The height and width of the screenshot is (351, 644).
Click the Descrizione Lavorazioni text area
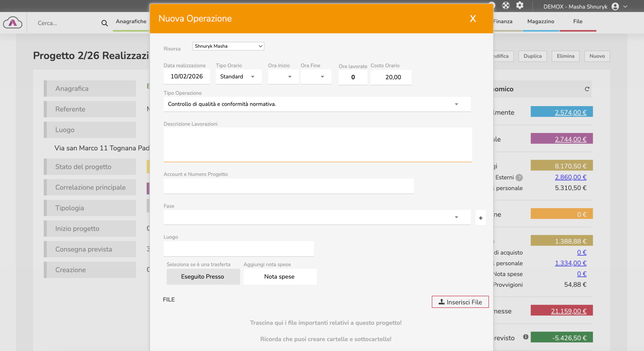click(x=318, y=144)
